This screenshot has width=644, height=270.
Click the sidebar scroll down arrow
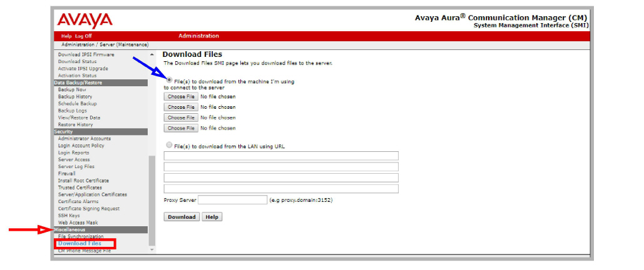coord(152,250)
